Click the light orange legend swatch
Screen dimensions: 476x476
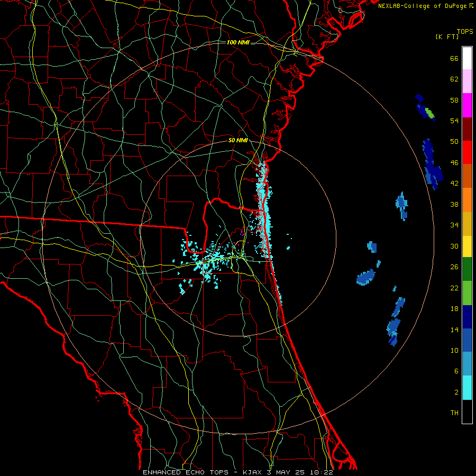click(x=467, y=200)
